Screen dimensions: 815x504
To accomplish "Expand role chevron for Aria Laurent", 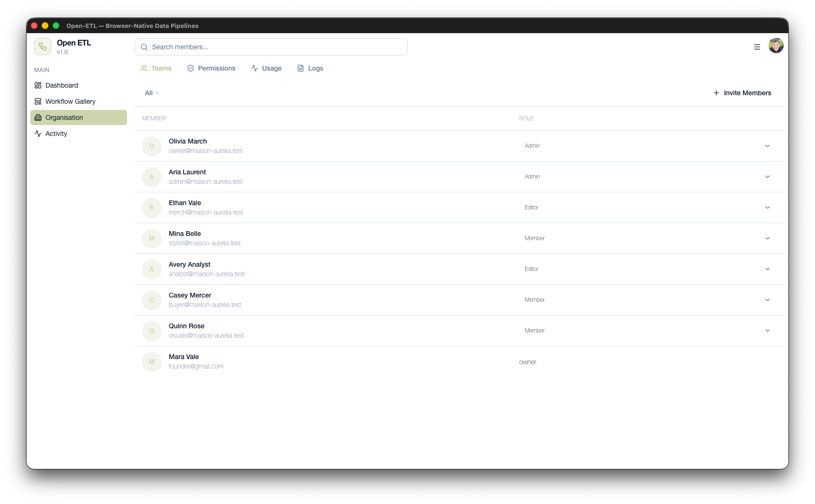I will 768,177.
